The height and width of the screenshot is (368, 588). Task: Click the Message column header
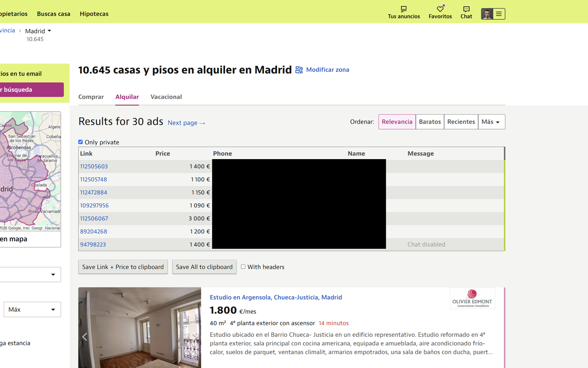tap(421, 154)
